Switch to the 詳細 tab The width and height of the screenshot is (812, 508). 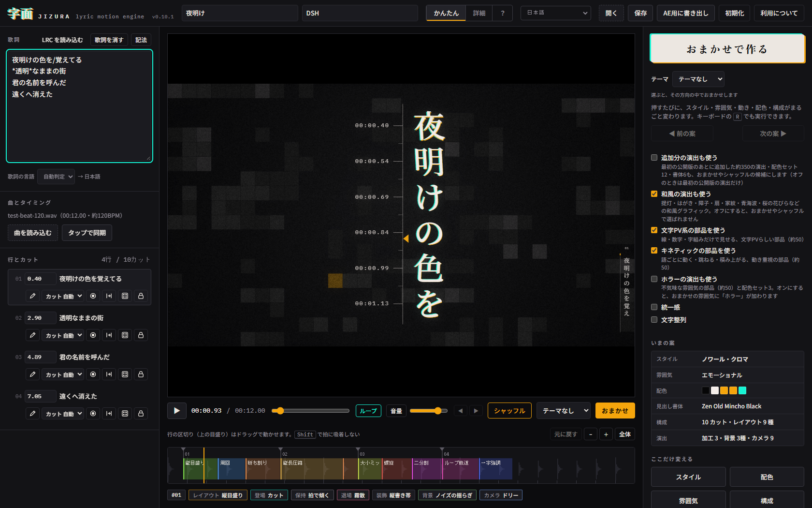[x=479, y=13]
